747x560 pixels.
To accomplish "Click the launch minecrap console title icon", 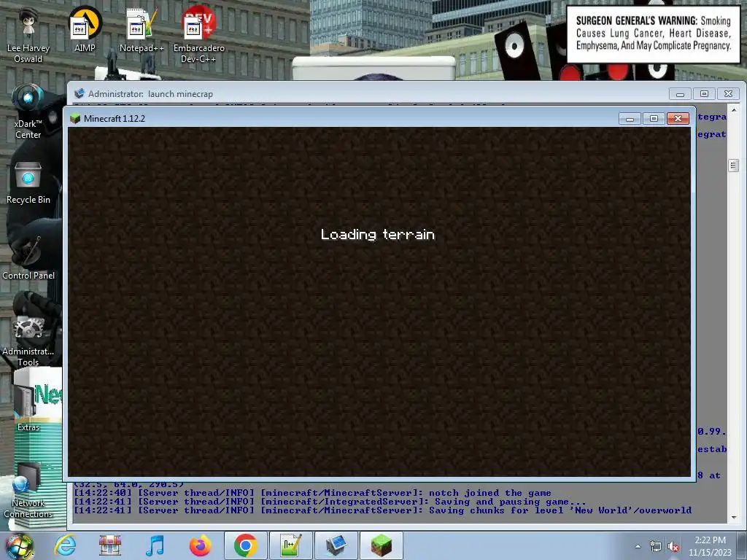I will point(79,93).
